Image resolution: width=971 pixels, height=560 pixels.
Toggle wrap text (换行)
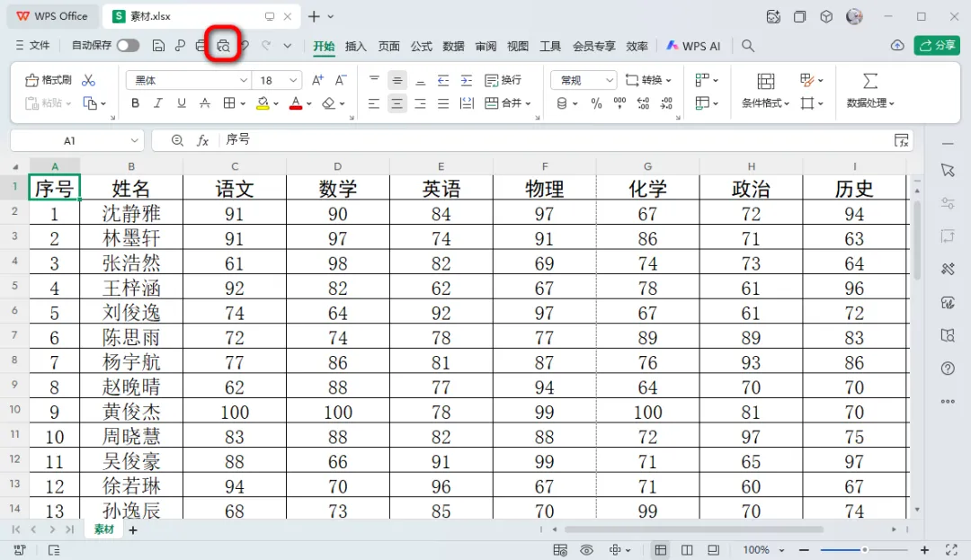[x=503, y=80]
